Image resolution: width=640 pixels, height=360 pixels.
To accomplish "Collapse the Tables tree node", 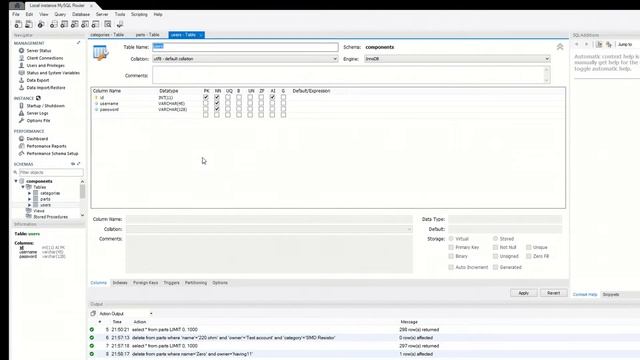I will (23, 187).
